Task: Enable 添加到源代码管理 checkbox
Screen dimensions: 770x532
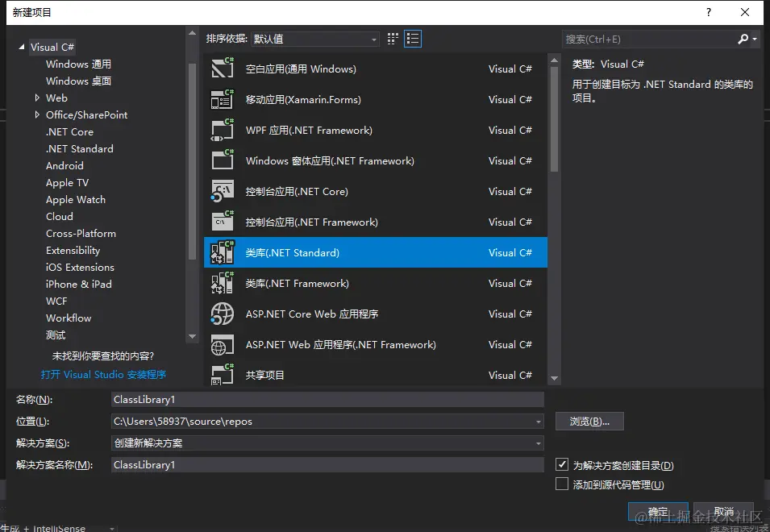Action: tap(562, 484)
